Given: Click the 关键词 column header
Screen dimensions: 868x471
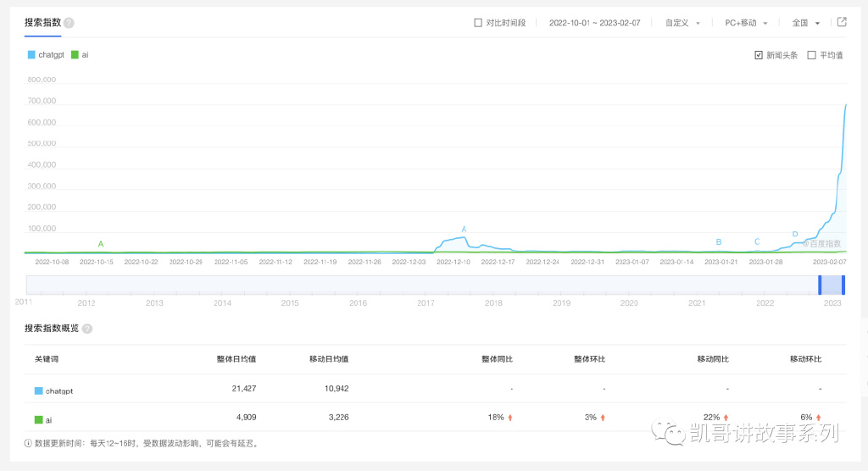Looking at the screenshot, I should click(x=47, y=359).
